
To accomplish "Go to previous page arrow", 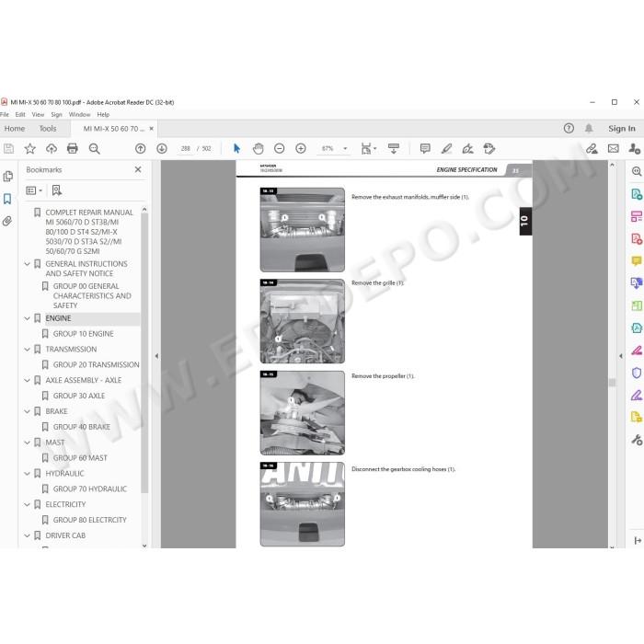I will tap(141, 149).
